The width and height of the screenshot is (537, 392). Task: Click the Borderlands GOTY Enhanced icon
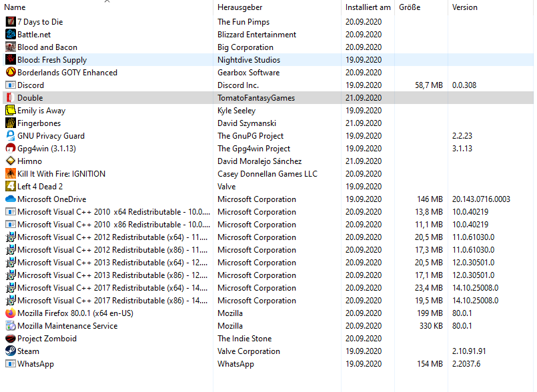pos(11,73)
